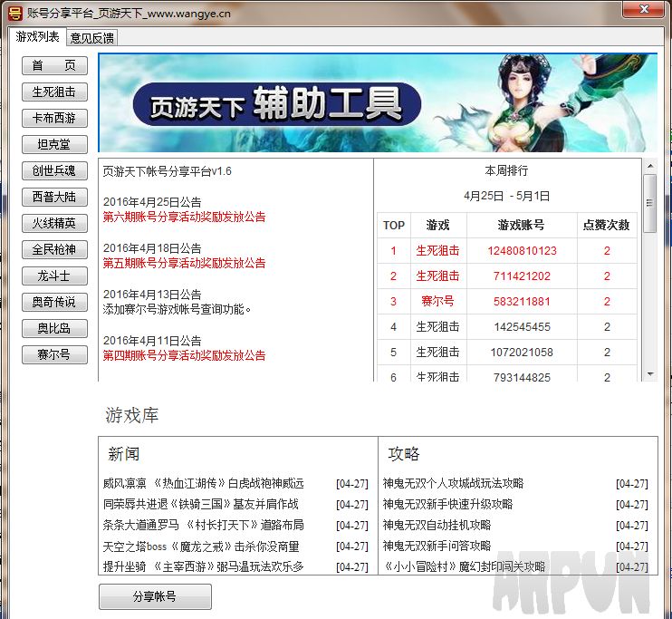Choose 奥奇传说 in the sidebar
The image size is (672, 619).
click(x=54, y=302)
